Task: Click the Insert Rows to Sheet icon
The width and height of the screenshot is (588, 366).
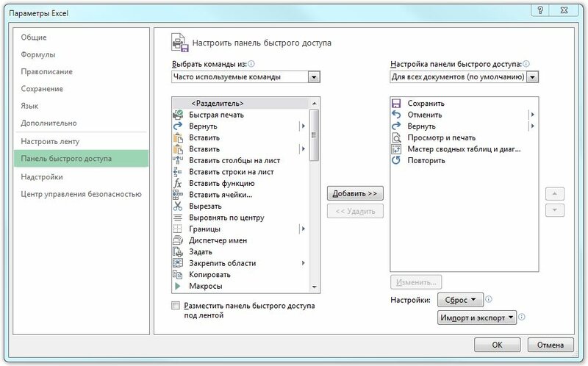Action: (178, 172)
